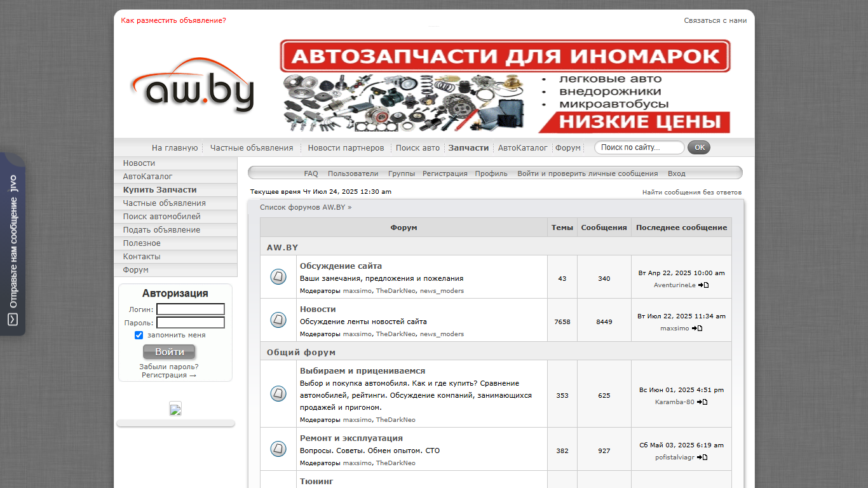Open Запчасти in top navigation
This screenshot has width=868, height=488.
[468, 148]
